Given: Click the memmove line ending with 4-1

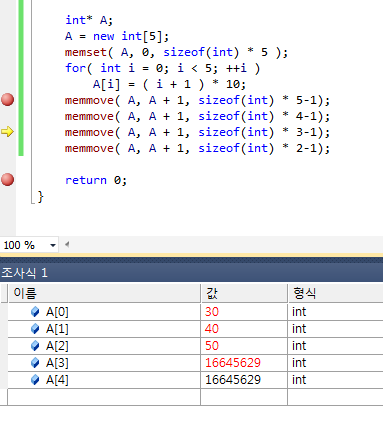Looking at the screenshot, I should coord(197,116).
